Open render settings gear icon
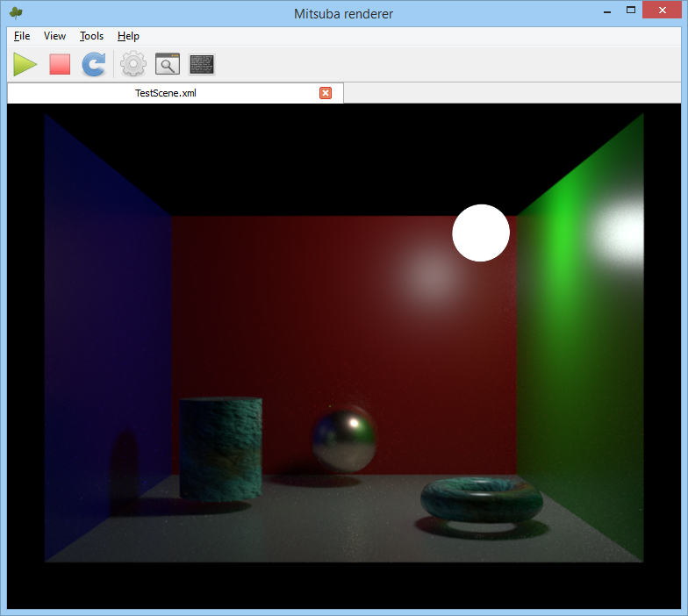 click(133, 65)
